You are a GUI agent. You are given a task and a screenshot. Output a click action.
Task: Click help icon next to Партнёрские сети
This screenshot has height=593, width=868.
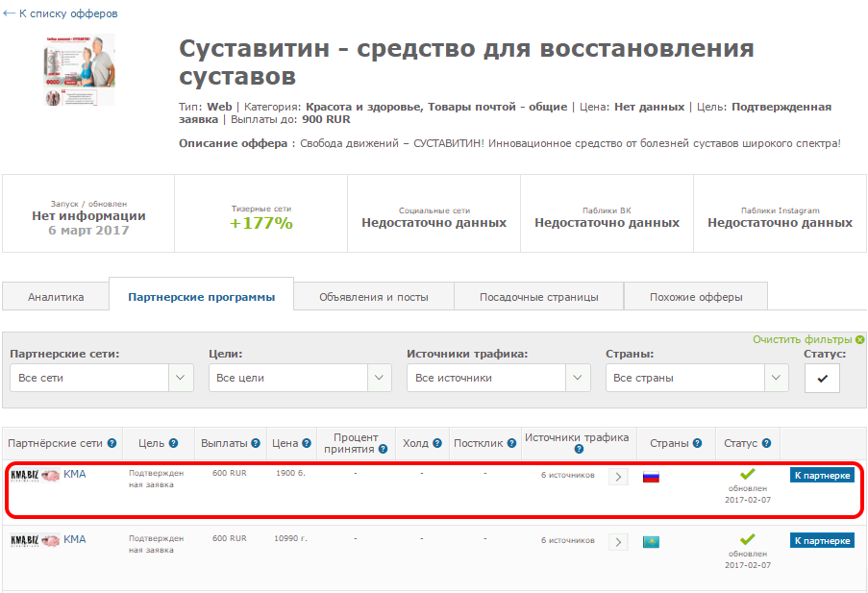[x=112, y=443]
